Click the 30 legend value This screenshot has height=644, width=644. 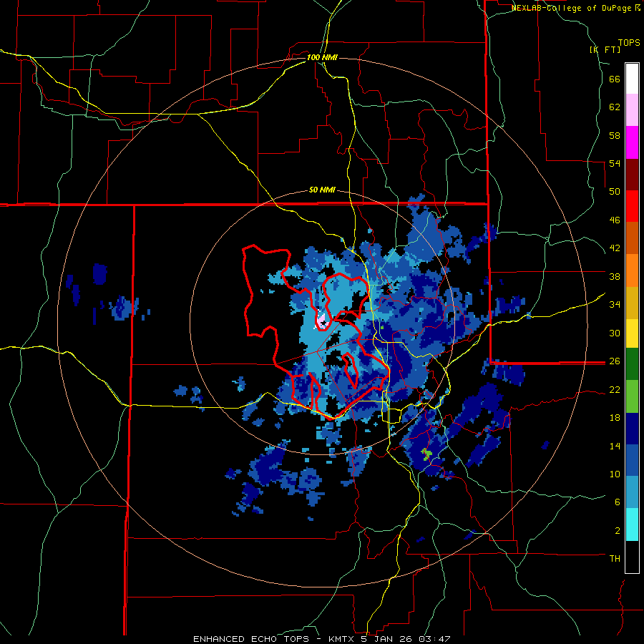tap(615, 333)
